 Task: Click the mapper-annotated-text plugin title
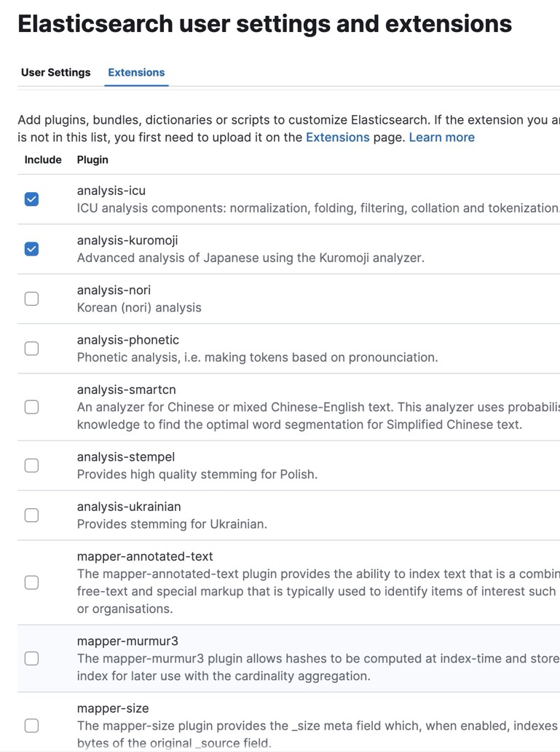(x=145, y=557)
